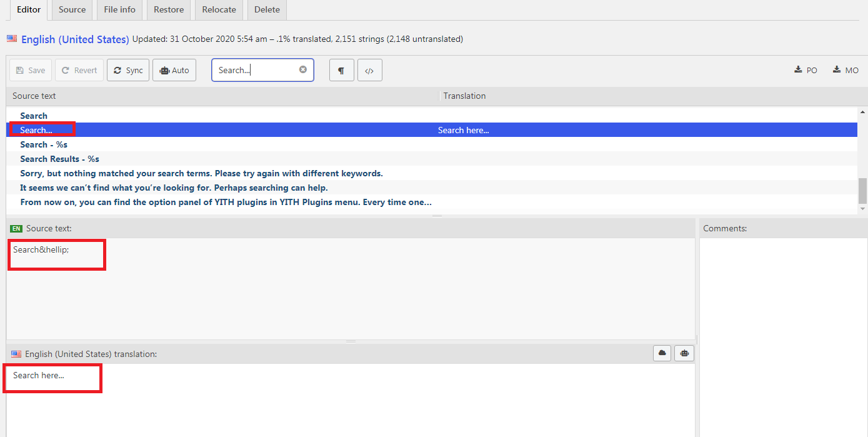Open the Editor tab

pyautogui.click(x=29, y=9)
